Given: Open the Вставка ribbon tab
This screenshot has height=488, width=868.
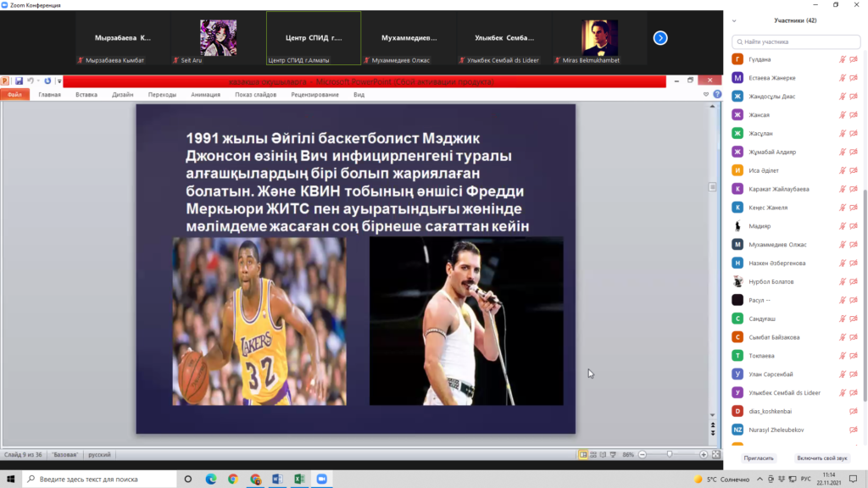Looking at the screenshot, I should point(86,95).
